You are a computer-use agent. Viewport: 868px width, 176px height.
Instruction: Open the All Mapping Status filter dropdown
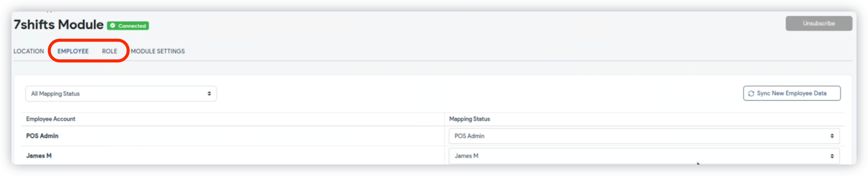(x=121, y=93)
